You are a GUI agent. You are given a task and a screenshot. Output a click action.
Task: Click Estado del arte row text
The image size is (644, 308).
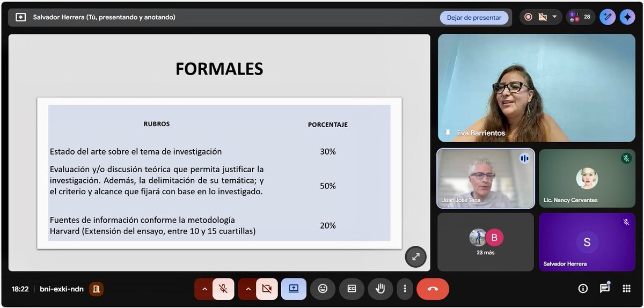tap(136, 152)
